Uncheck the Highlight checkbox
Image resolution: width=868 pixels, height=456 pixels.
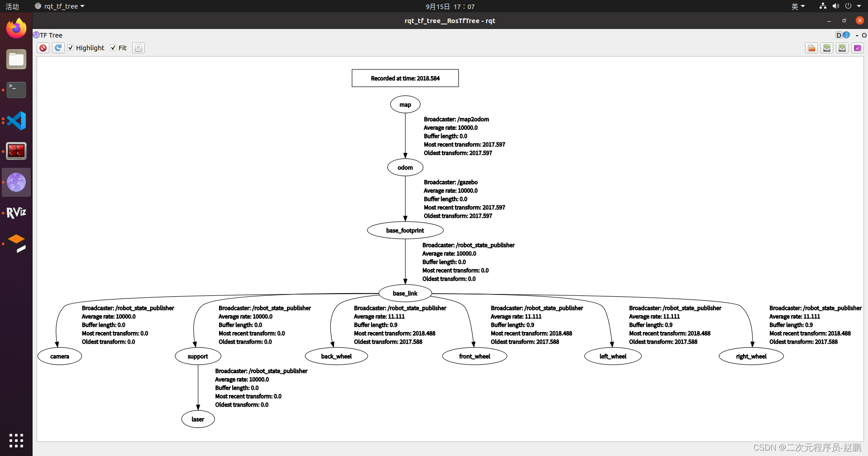[71, 48]
